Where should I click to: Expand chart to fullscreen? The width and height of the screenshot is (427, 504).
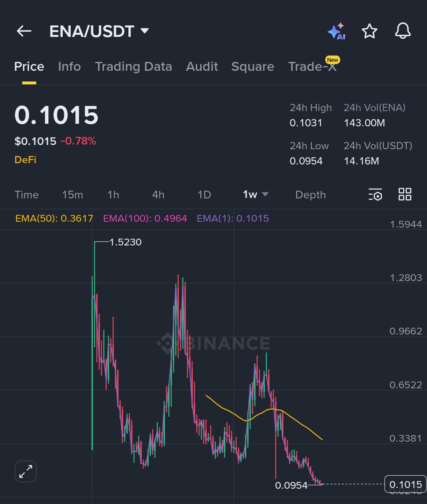pos(26,471)
